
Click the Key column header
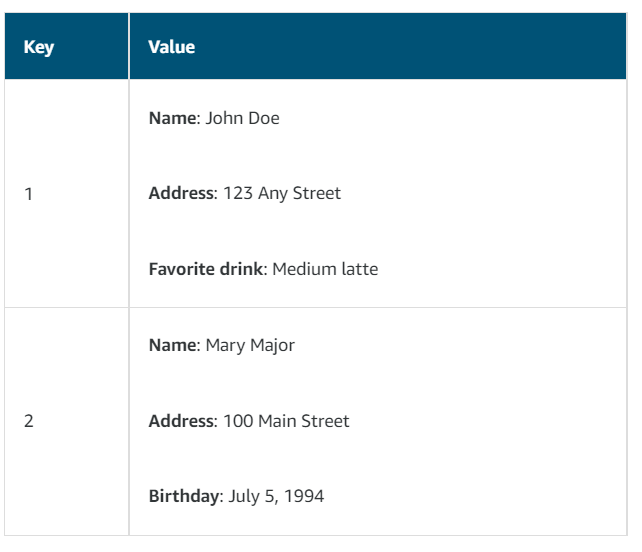tap(66, 46)
